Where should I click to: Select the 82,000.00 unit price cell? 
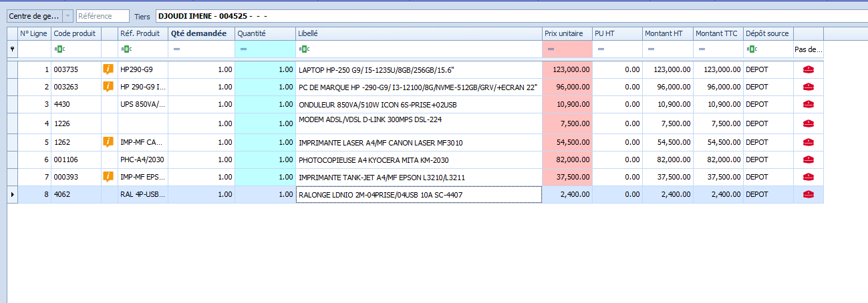pyautogui.click(x=567, y=160)
